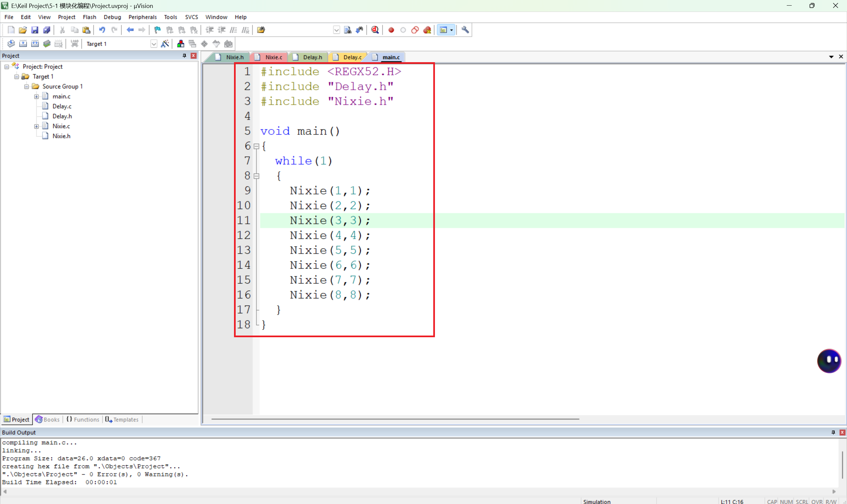
Task: Click the Rebuild all target files icon
Action: (35, 43)
